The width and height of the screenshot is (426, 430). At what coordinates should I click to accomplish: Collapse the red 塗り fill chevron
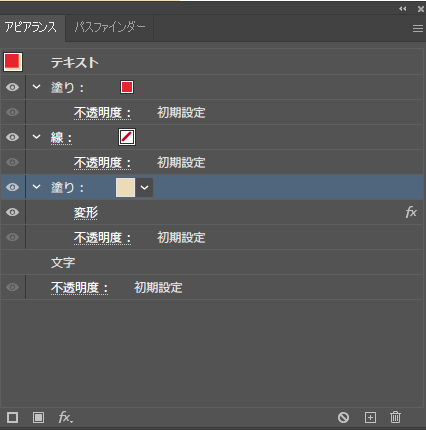point(36,87)
